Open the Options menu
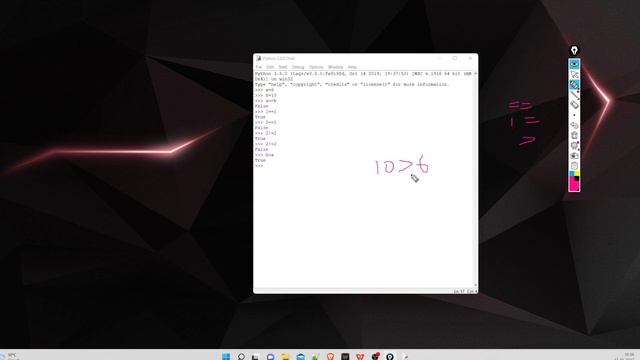The width and height of the screenshot is (640, 360). click(316, 67)
